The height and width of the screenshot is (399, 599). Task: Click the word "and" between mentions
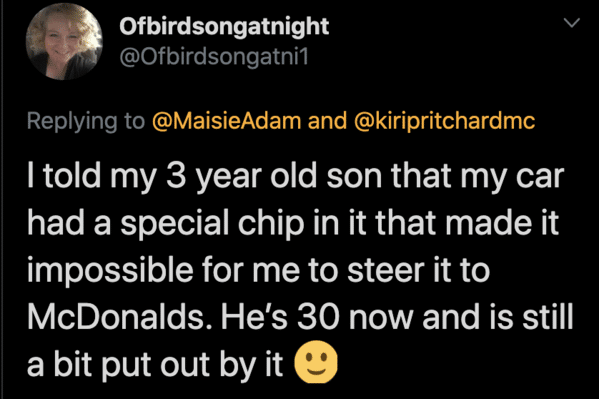point(327,120)
